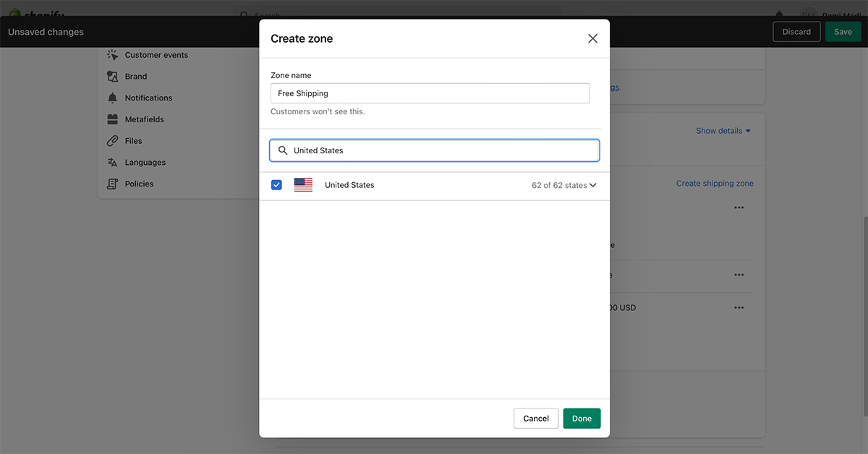Screen dimensions: 868x454
Task: Expand the Show details section
Action: pyautogui.click(x=722, y=130)
